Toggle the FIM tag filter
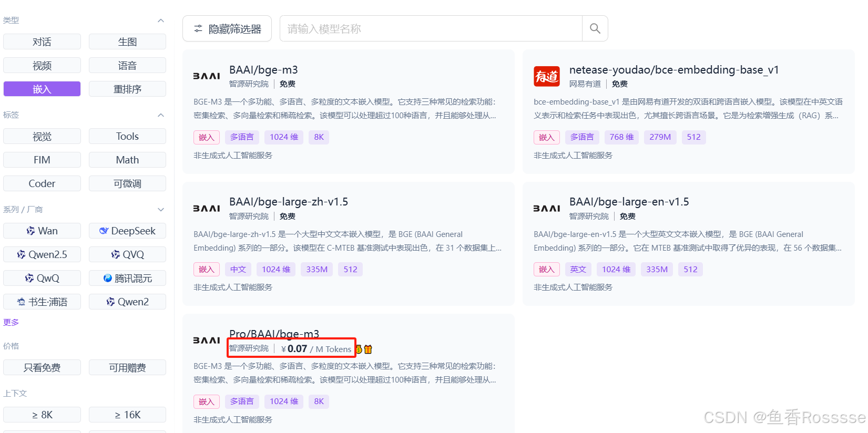This screenshot has height=433, width=868. [x=42, y=160]
